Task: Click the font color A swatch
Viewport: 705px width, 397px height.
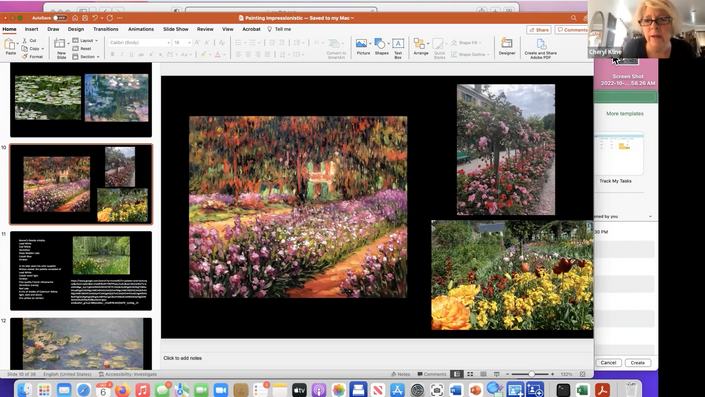Action: (x=218, y=54)
